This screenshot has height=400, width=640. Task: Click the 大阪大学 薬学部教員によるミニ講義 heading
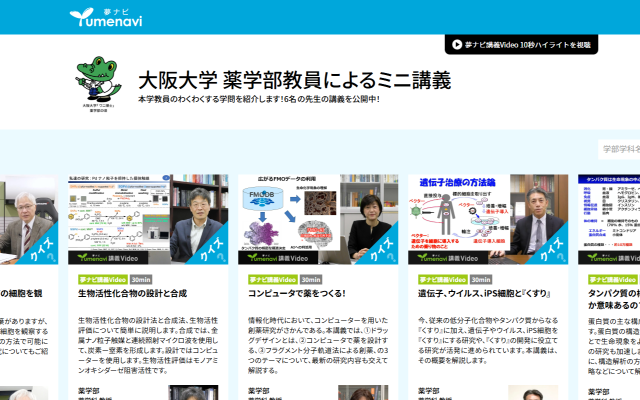294,78
